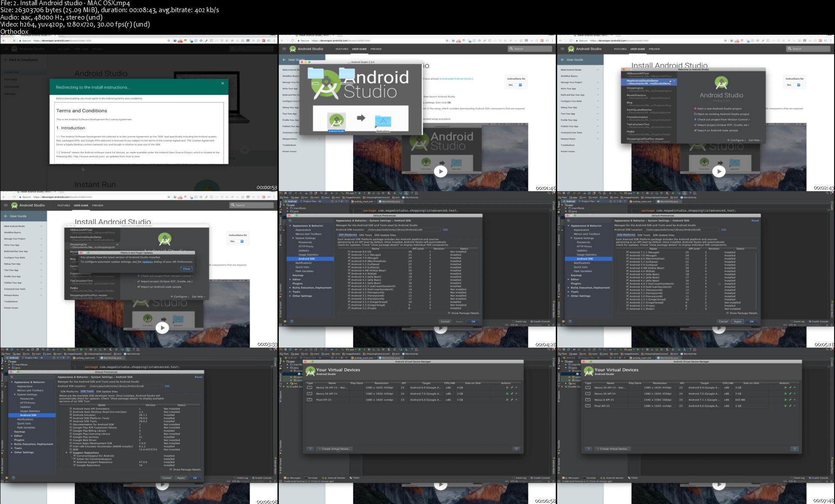Collapse Support Repository group in SDK Tools
Screen dimensions: 835x504
click(x=67, y=453)
